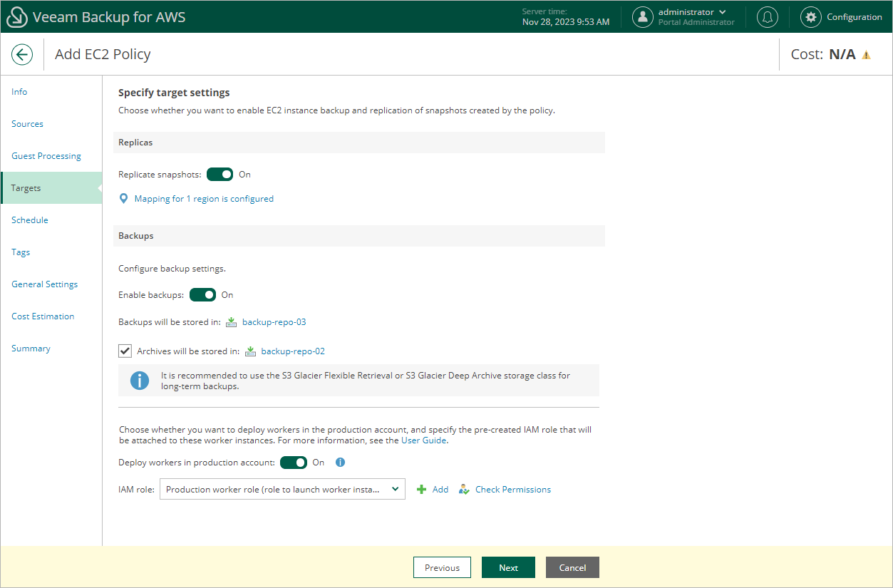893x588 pixels.
Task: Click the Backups section header
Action: point(359,236)
